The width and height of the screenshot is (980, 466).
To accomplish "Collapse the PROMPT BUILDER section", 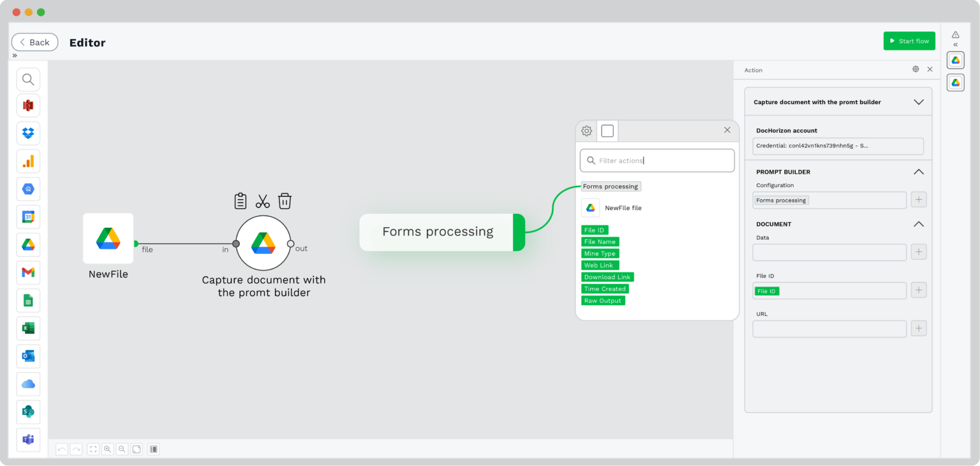I will [919, 171].
